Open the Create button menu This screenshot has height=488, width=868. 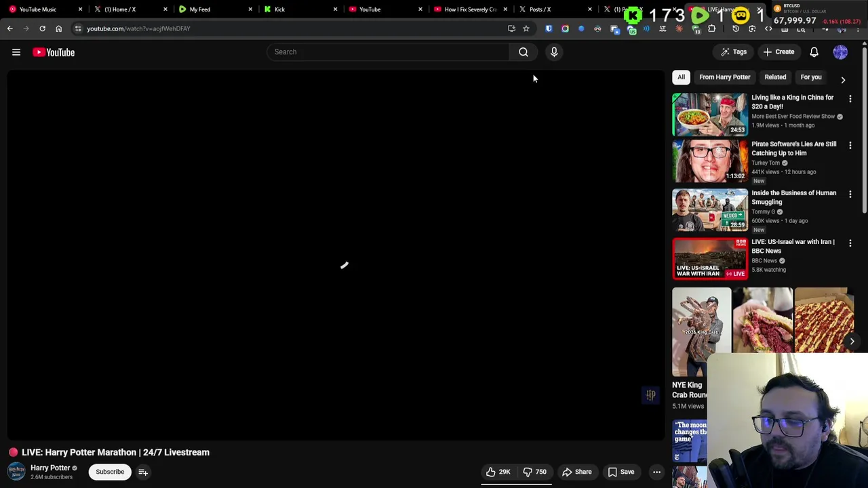[778, 52]
